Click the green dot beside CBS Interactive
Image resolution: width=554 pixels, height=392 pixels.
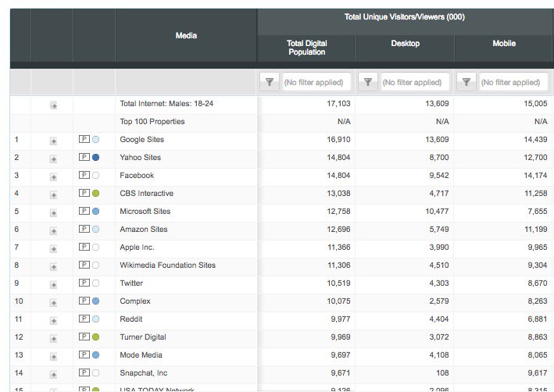(96, 194)
